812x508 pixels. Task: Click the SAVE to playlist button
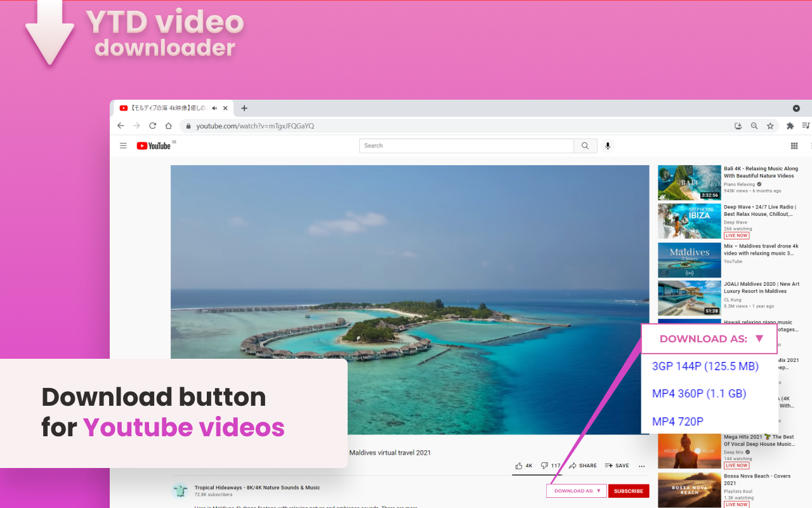617,465
